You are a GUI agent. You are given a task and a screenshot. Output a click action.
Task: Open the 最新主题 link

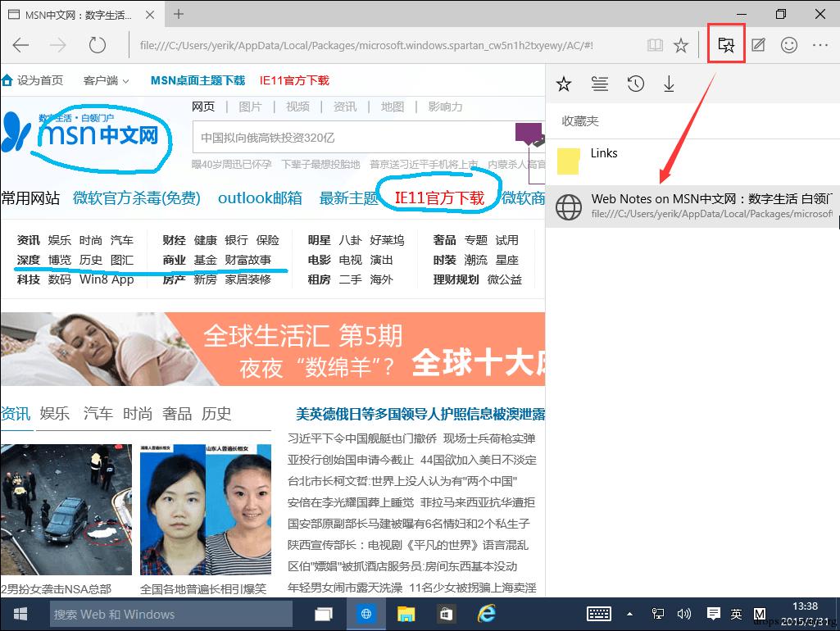coord(349,198)
